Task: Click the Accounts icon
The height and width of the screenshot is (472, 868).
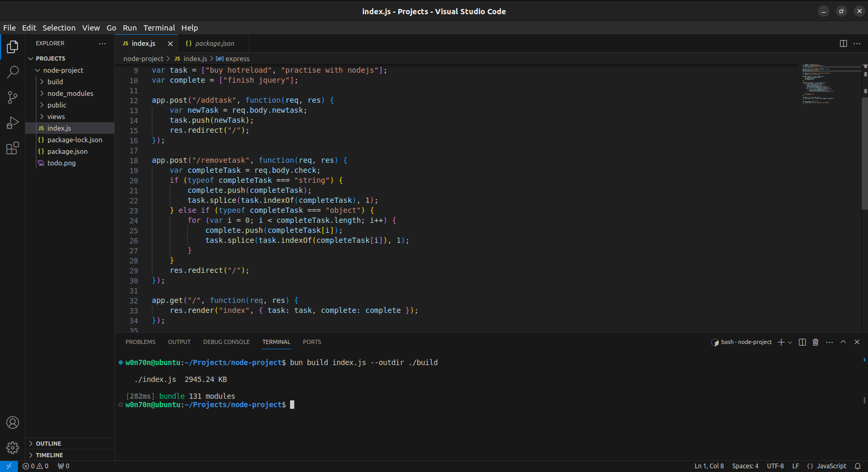Action: tap(13, 422)
